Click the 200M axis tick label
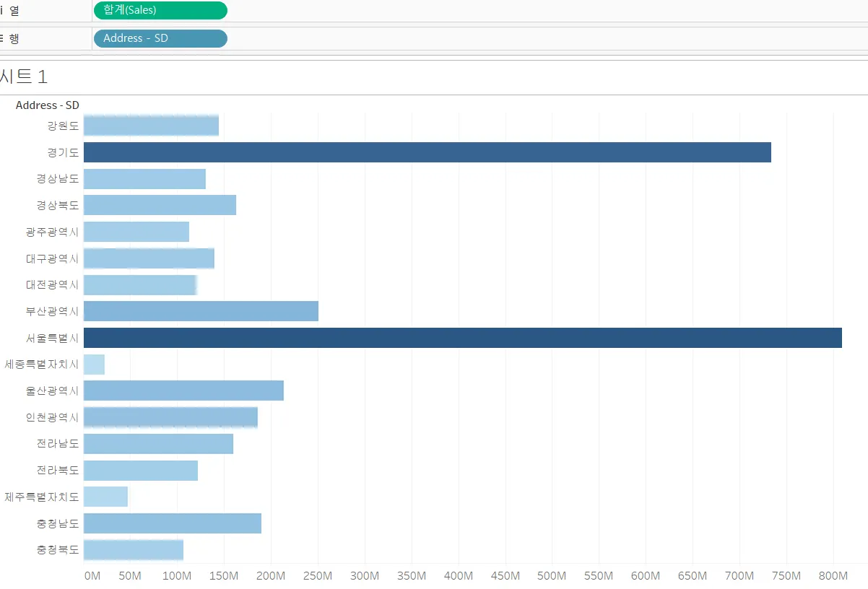Screen dimensions: 868x589 pos(271,576)
